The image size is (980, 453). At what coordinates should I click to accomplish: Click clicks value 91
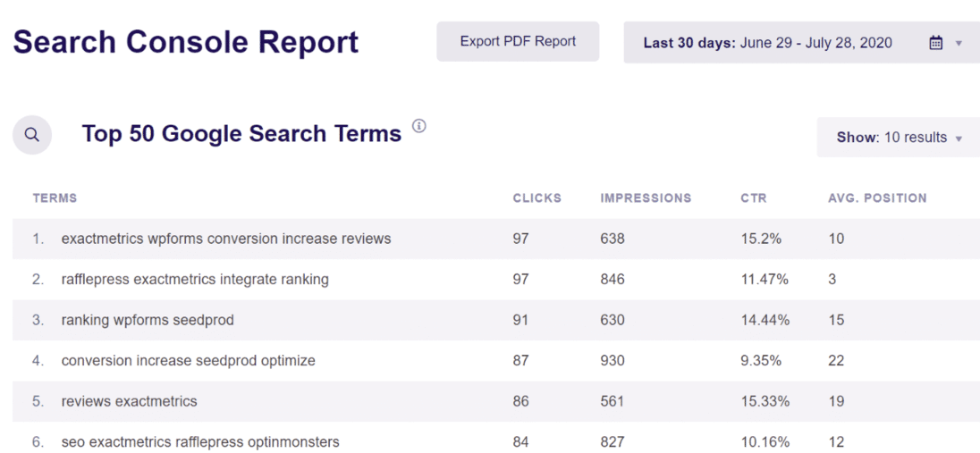pyautogui.click(x=520, y=320)
